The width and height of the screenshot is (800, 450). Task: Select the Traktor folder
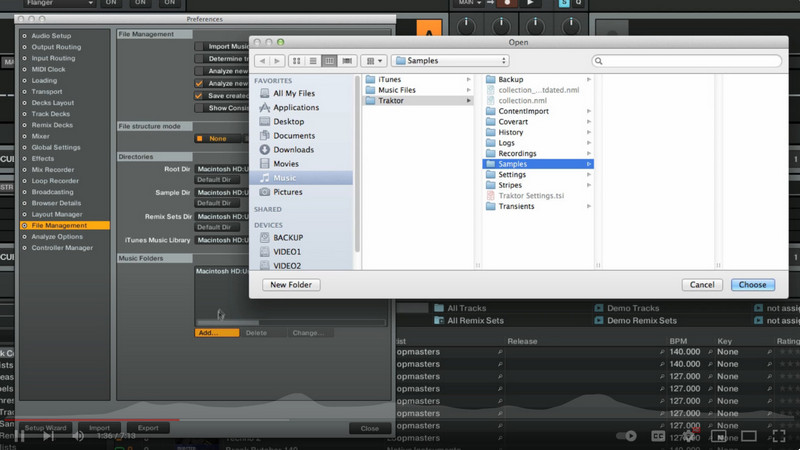click(418, 101)
